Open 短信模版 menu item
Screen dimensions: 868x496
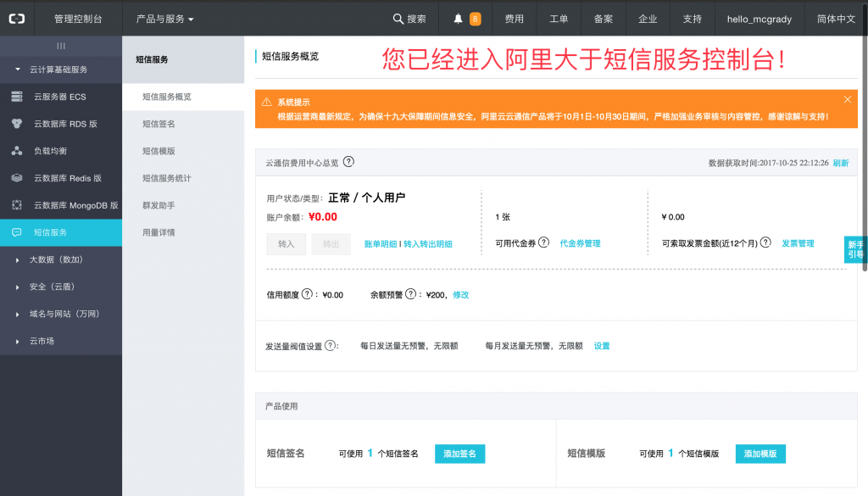[x=159, y=151]
